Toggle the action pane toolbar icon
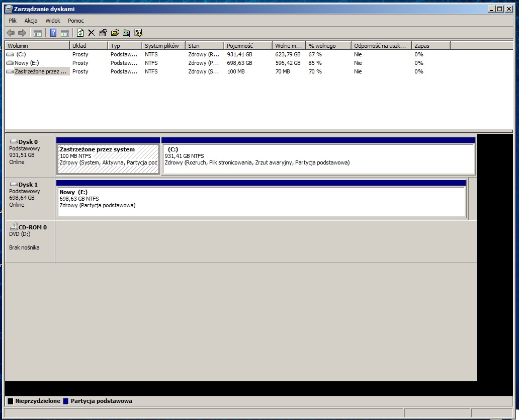 [65, 33]
